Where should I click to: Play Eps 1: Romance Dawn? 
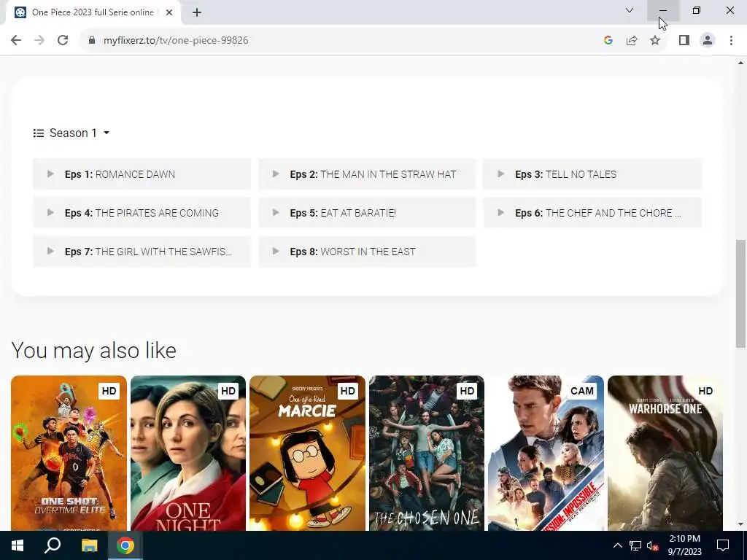coord(142,174)
